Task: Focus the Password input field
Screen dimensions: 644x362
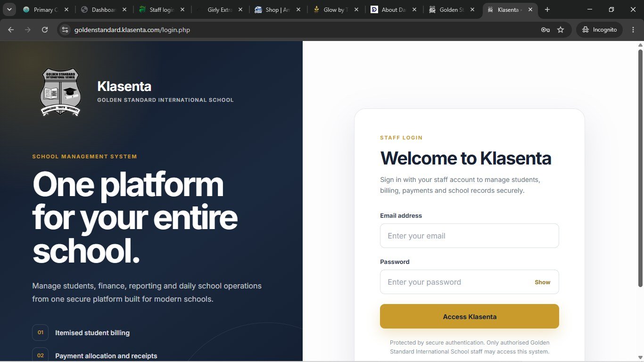Action: [x=470, y=282]
